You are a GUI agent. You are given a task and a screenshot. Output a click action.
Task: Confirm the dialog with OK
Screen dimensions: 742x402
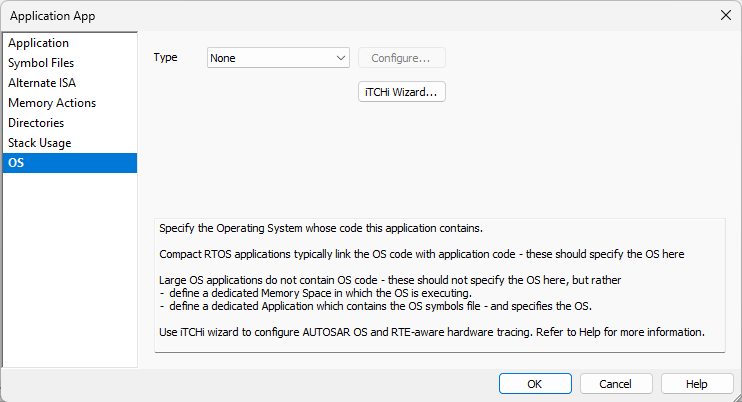(535, 384)
